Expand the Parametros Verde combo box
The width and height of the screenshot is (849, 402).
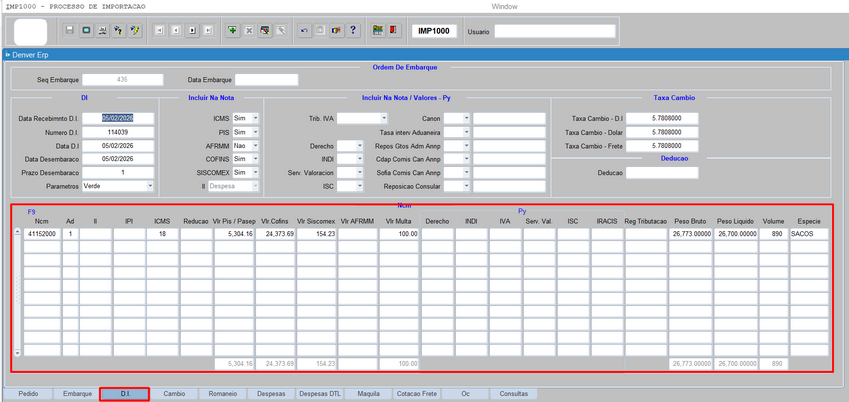(x=150, y=186)
